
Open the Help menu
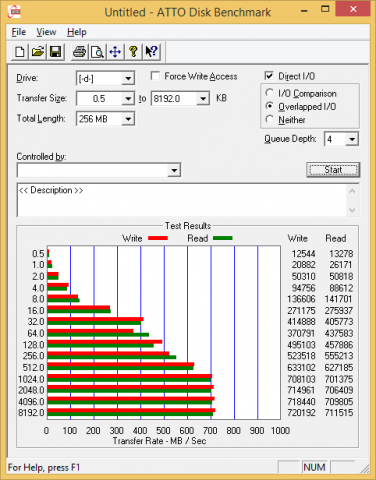(x=77, y=32)
